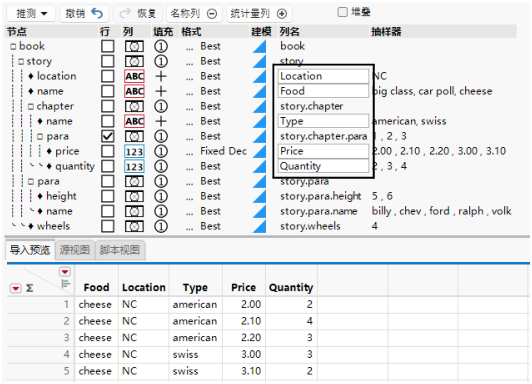Edit the Type column name field
The width and height of the screenshot is (532, 384).
(x=323, y=121)
